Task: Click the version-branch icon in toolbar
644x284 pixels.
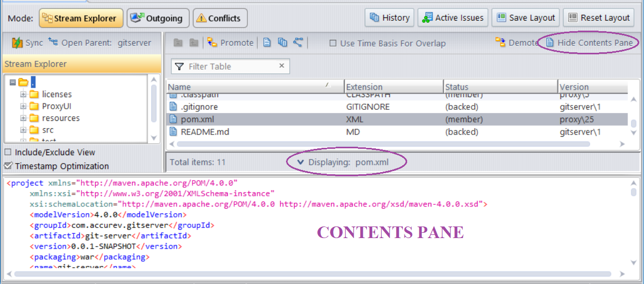Action: 298,43
